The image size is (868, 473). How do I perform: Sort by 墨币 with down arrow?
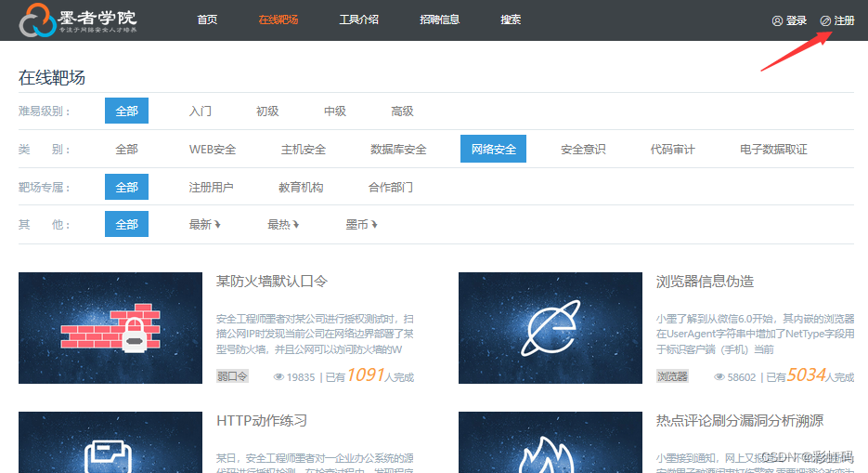coord(361,224)
